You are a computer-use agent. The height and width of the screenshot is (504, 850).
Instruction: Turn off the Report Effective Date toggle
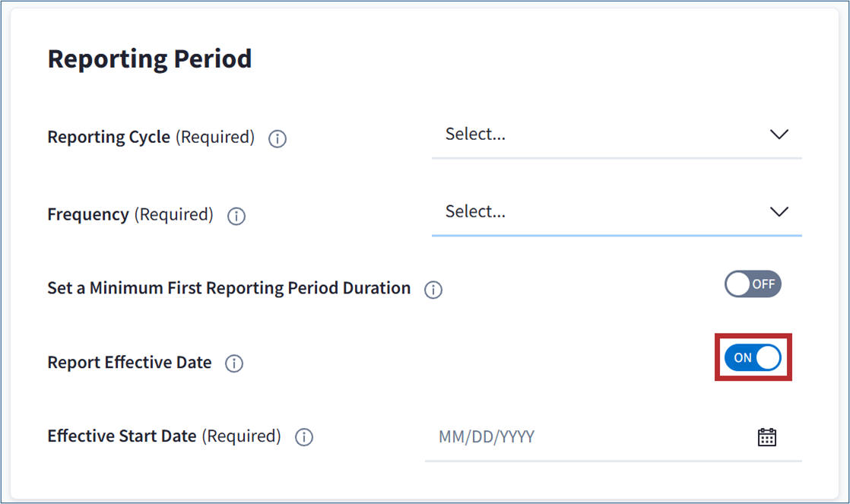tap(753, 358)
